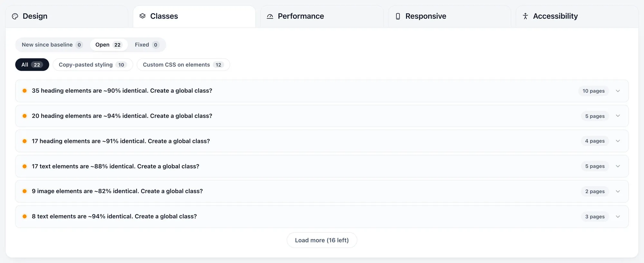The width and height of the screenshot is (644, 263).
Task: Click orange status dot on 9 image row
Action: (24, 191)
